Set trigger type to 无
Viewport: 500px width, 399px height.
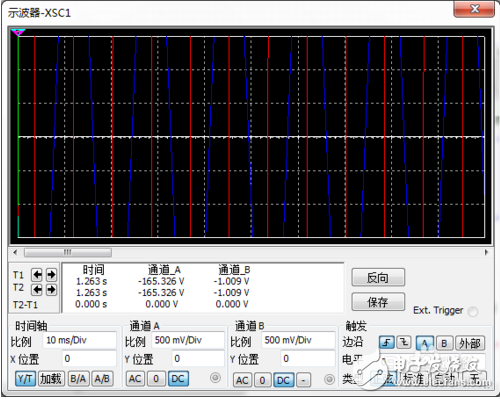475,379
